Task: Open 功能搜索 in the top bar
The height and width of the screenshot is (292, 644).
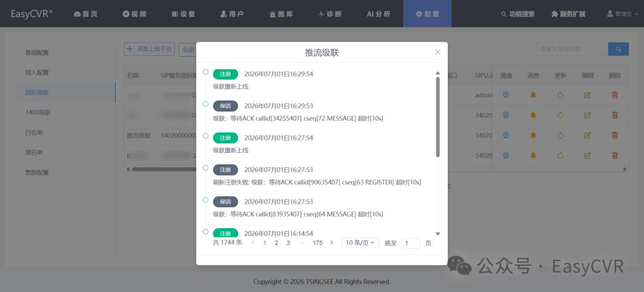Action: pyautogui.click(x=518, y=14)
